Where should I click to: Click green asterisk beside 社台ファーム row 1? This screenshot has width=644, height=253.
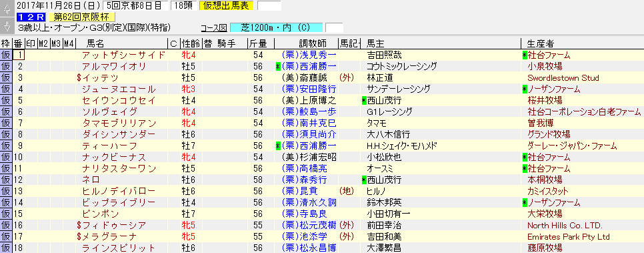(525, 55)
